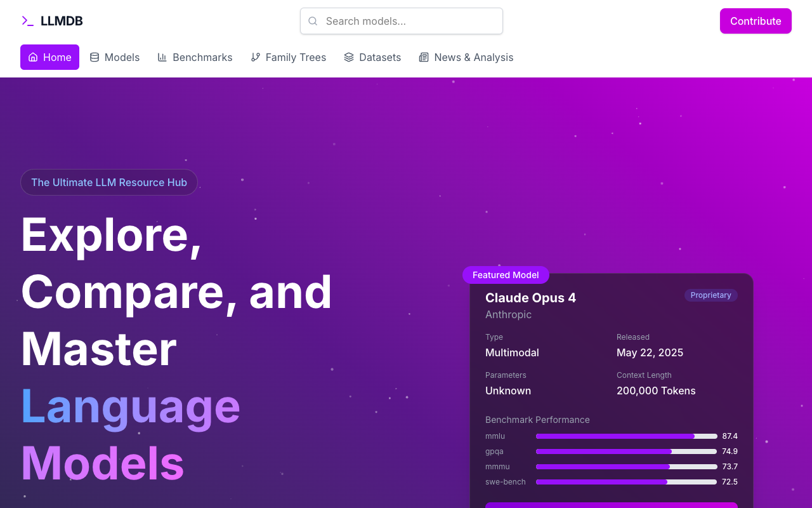Focus the Search models input field
Screen dimensions: 812x508
(402, 21)
